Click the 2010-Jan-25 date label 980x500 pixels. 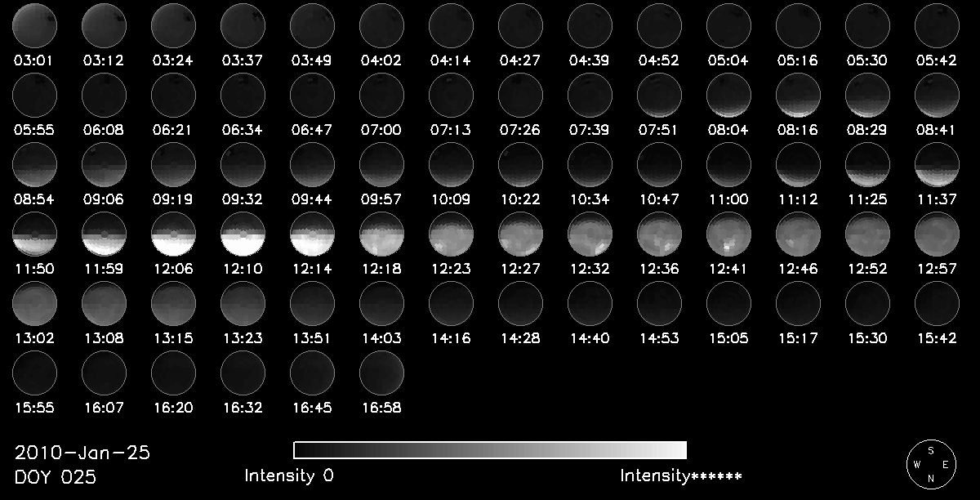(82, 453)
